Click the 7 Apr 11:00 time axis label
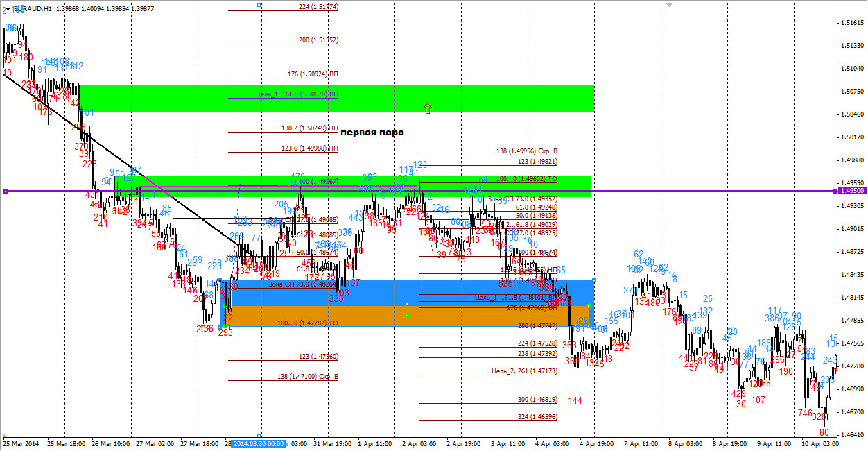The image size is (868, 451). [x=641, y=442]
